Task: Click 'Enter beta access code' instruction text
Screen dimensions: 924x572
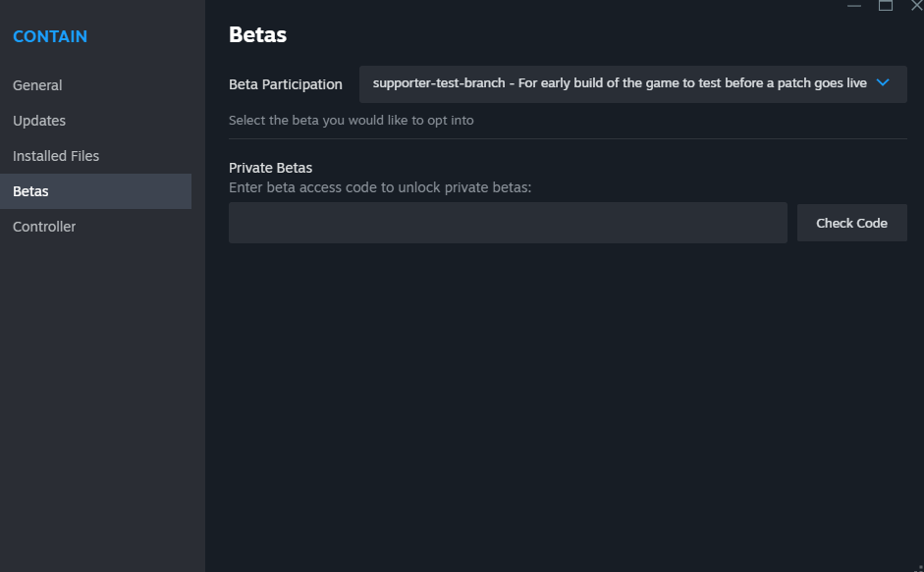Action: [x=380, y=187]
